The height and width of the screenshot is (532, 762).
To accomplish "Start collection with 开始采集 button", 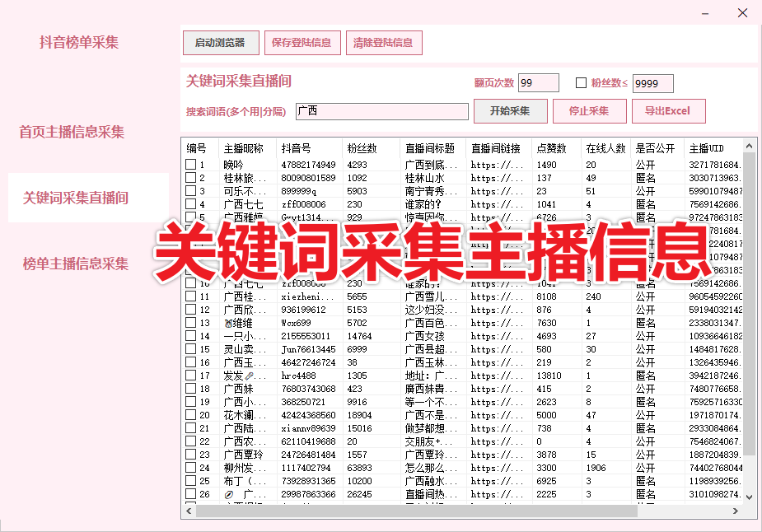I will (x=509, y=111).
